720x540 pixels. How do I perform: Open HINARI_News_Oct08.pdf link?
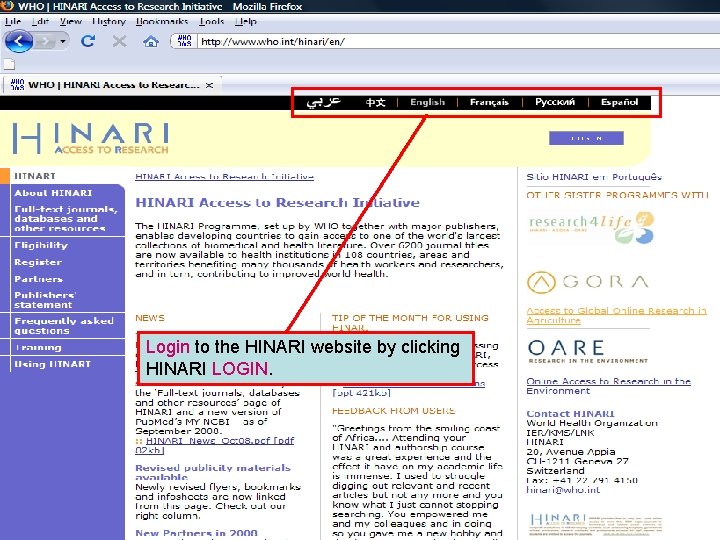[214, 445]
